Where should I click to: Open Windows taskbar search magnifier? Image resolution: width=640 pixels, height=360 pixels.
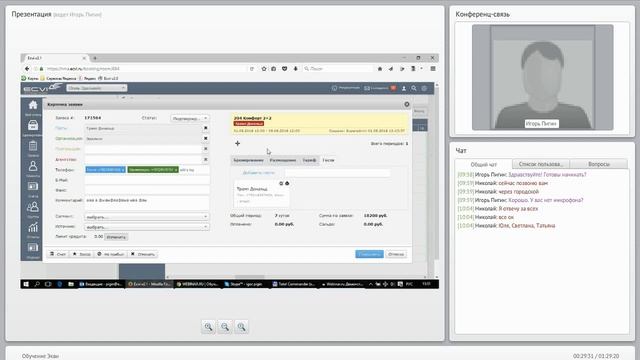[x=37, y=284]
